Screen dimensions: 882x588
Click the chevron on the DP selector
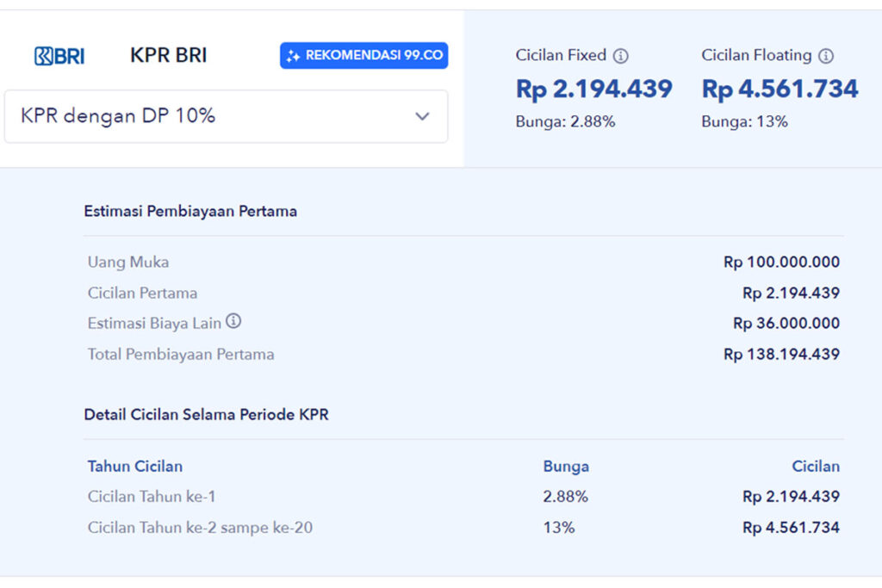[x=422, y=116]
